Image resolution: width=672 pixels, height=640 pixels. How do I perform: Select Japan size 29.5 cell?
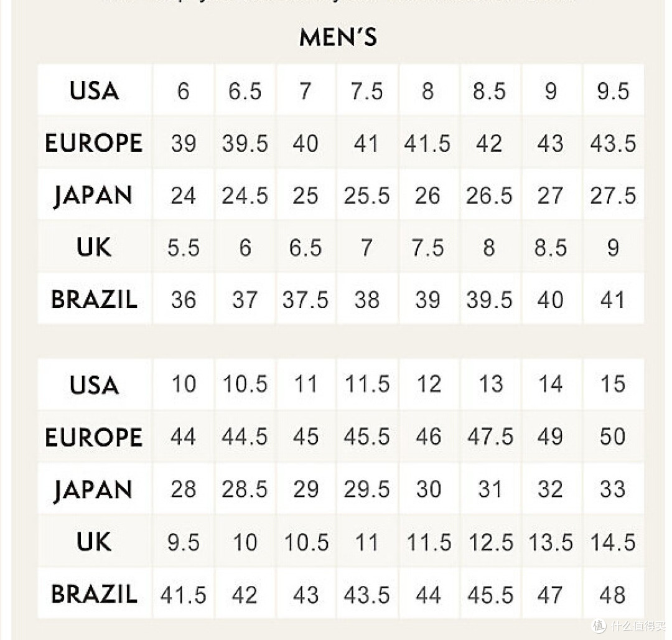click(x=367, y=489)
